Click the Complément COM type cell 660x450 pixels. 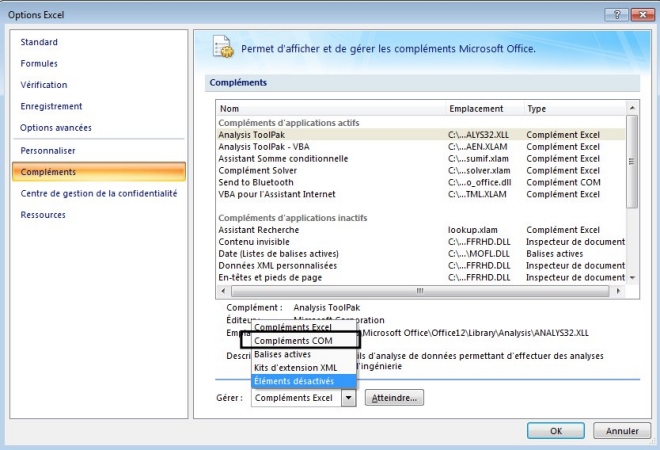[563, 182]
